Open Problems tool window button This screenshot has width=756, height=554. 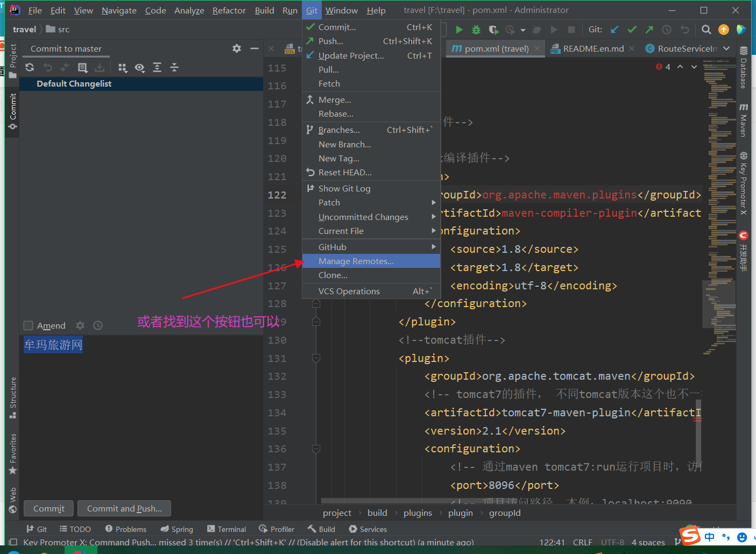click(x=126, y=529)
